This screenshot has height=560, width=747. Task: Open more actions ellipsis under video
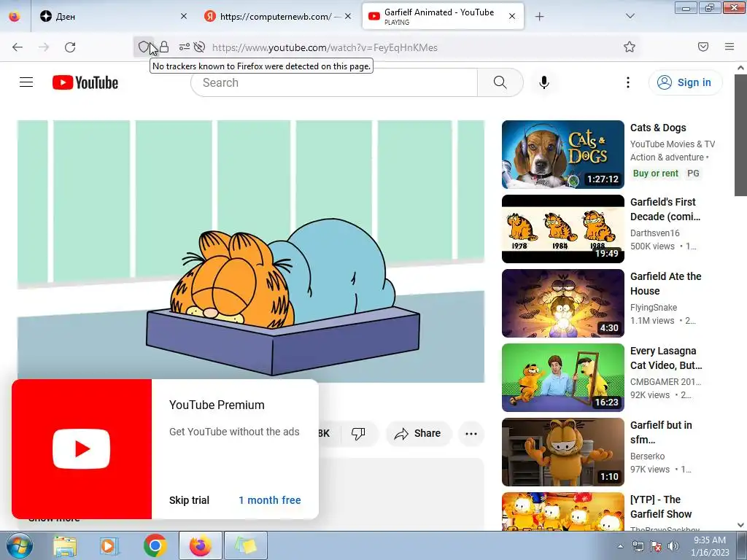[x=471, y=433]
